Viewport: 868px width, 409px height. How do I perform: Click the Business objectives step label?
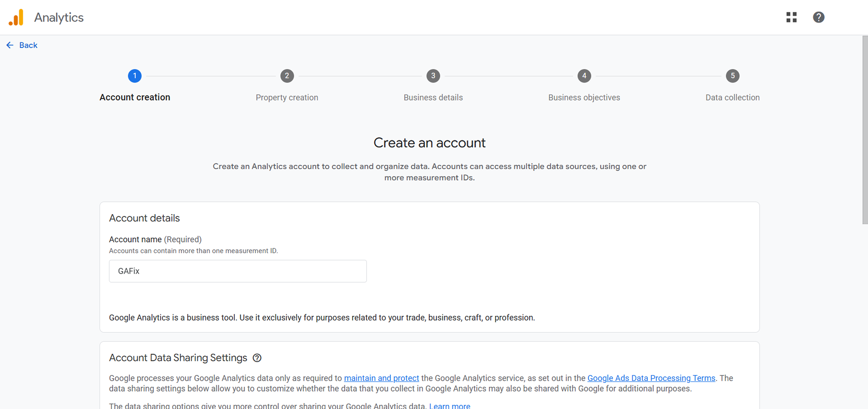pyautogui.click(x=584, y=98)
